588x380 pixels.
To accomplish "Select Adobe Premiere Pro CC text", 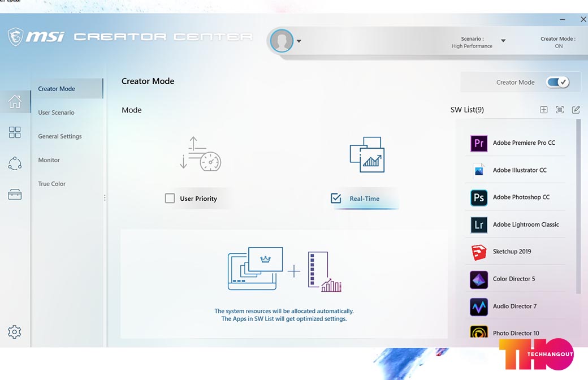I will tap(524, 142).
